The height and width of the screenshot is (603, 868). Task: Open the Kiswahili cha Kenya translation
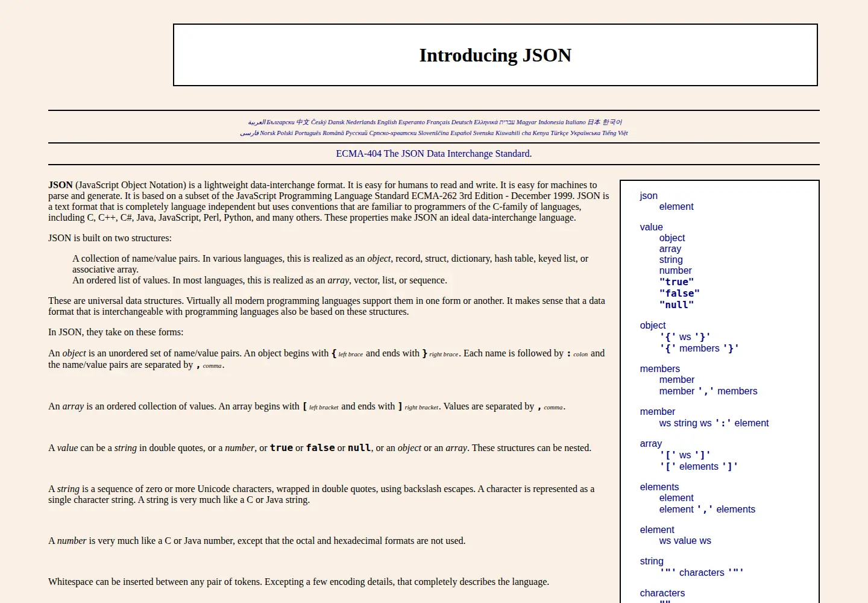(522, 133)
